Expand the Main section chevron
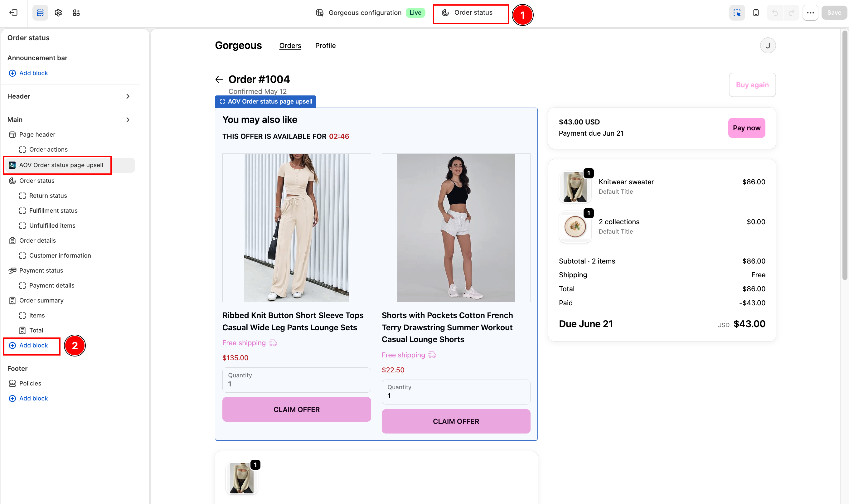This screenshot has height=504, width=849. pyautogui.click(x=128, y=119)
